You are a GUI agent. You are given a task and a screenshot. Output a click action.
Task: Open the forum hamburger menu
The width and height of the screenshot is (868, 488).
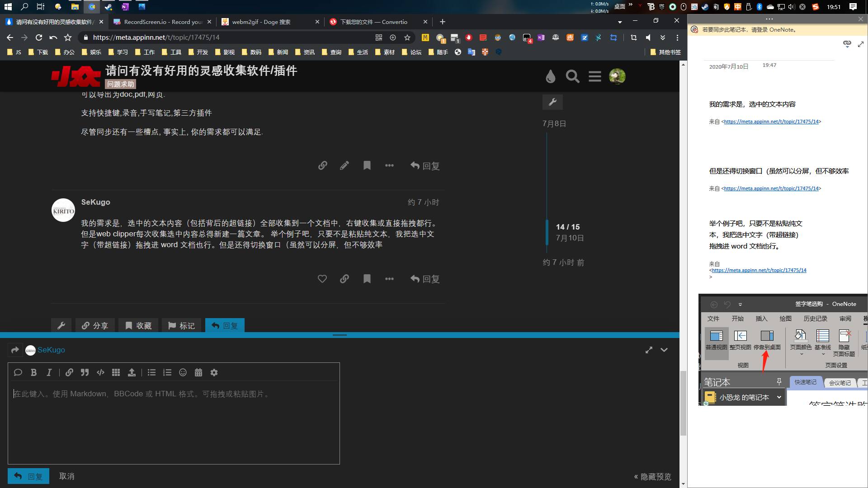coord(594,76)
